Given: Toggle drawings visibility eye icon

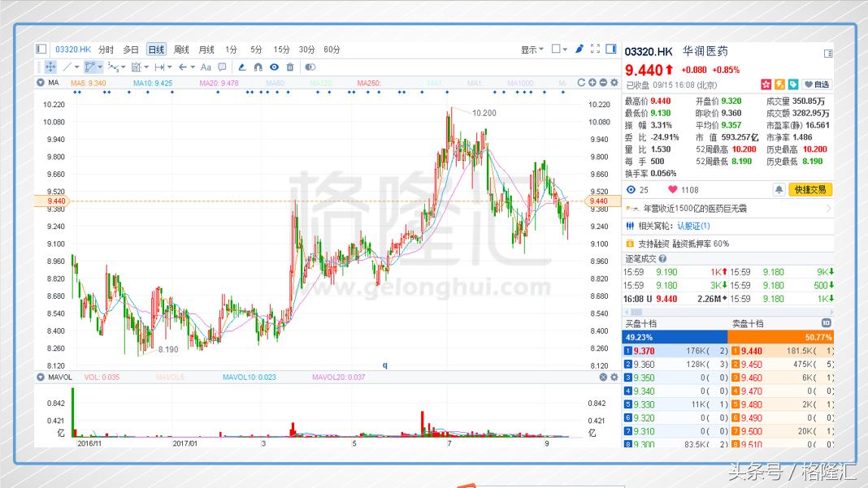Looking at the screenshot, I should click(x=274, y=67).
